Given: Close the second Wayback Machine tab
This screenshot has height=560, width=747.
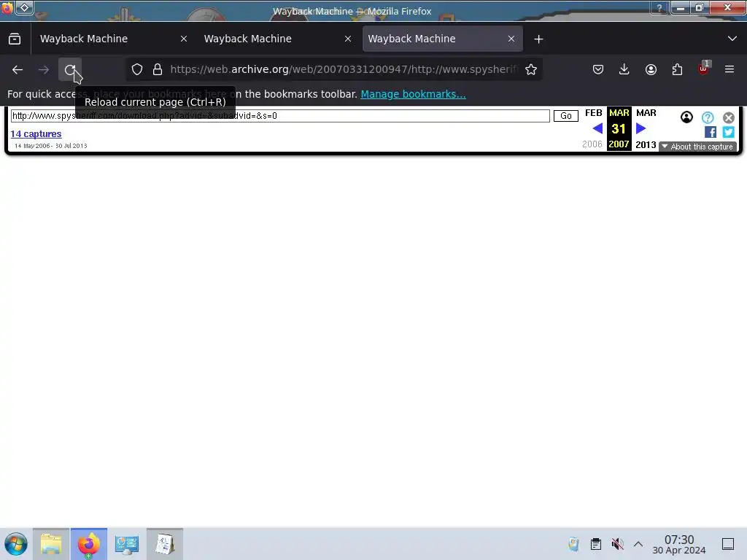Looking at the screenshot, I should (348, 39).
